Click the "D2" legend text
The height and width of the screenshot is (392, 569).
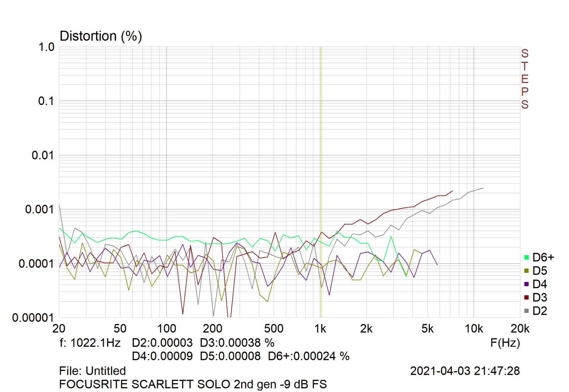pos(540,311)
